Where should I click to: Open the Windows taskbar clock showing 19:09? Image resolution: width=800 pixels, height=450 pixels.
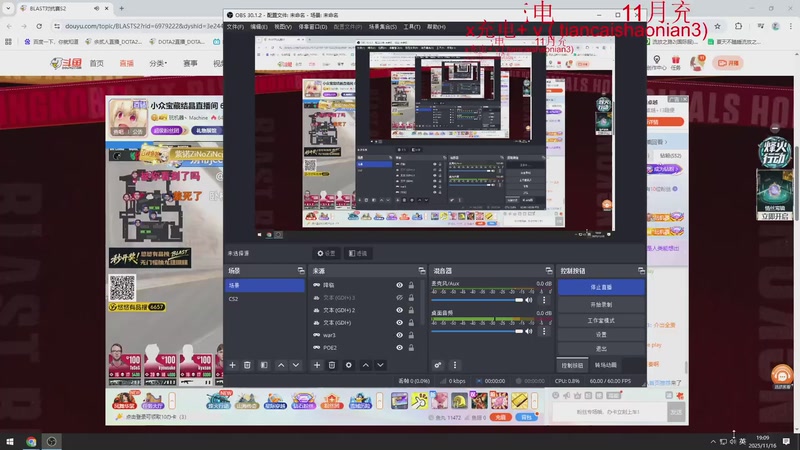pos(763,441)
